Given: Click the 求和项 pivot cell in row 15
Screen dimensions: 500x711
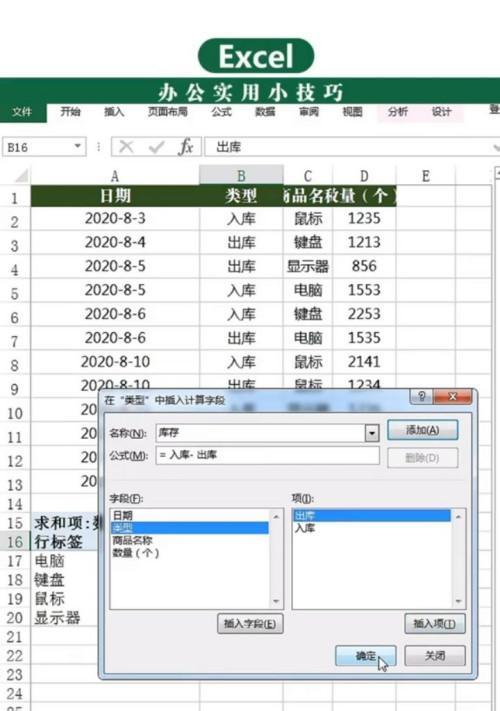Looking at the screenshot, I should click(64, 523).
